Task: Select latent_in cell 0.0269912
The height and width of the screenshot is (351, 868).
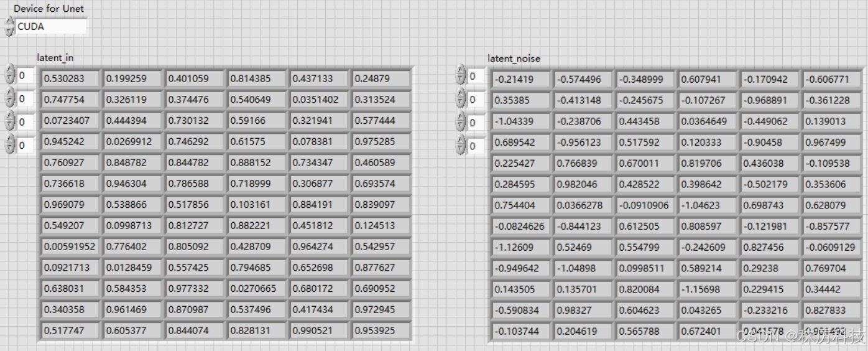Action: tap(132, 141)
